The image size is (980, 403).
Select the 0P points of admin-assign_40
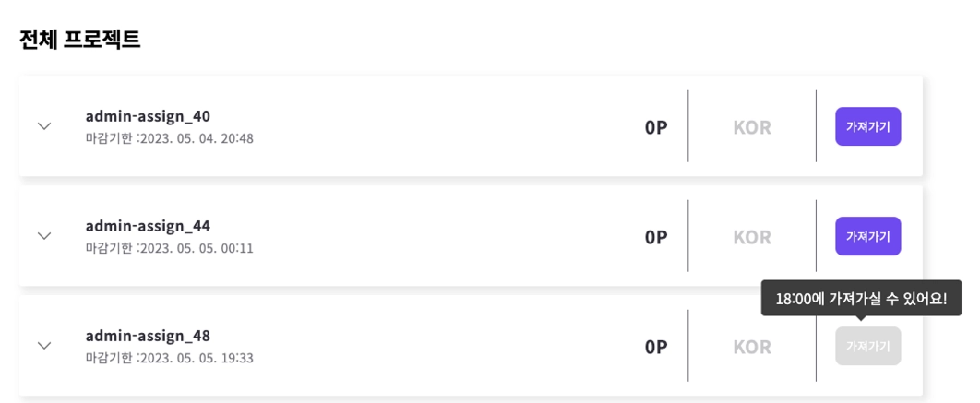(x=655, y=127)
